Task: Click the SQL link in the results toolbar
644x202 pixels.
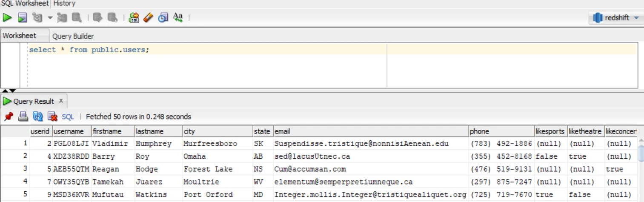Action: pos(68,117)
